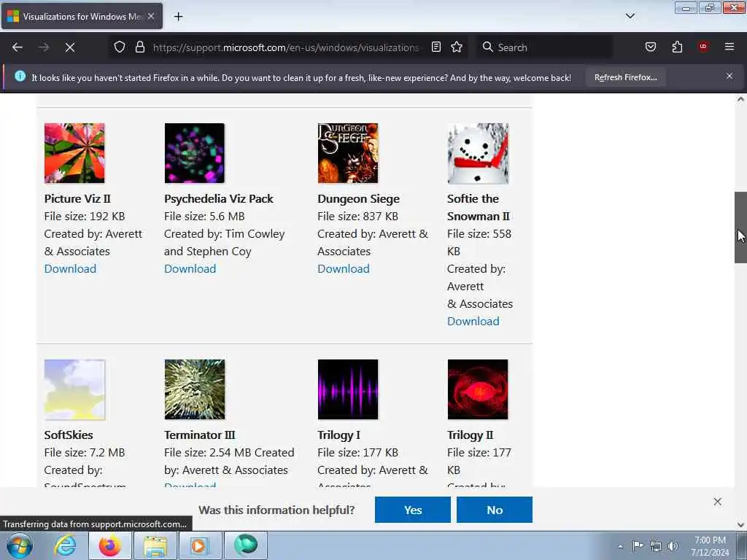Close the feedback bar
The image size is (747, 560).
point(718,502)
